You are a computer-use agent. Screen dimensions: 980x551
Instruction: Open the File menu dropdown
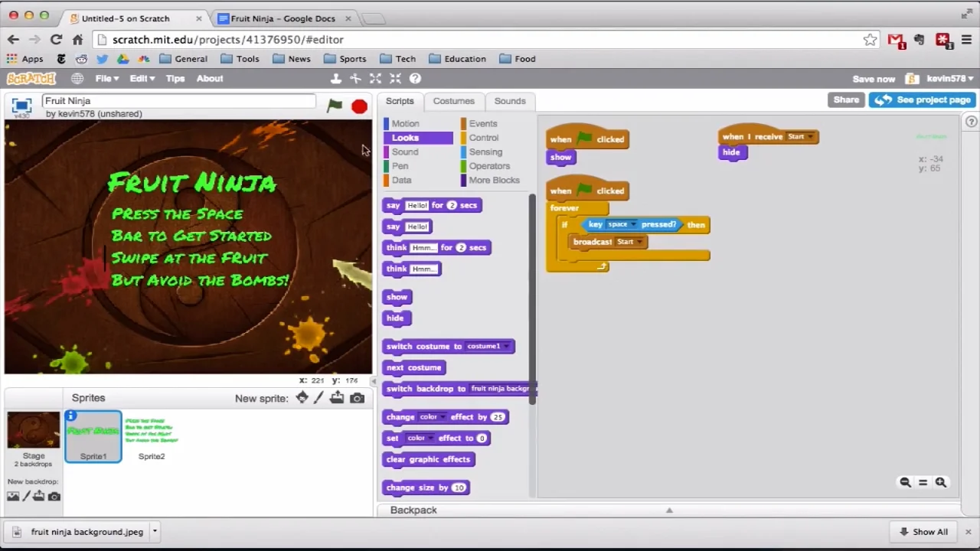click(107, 78)
